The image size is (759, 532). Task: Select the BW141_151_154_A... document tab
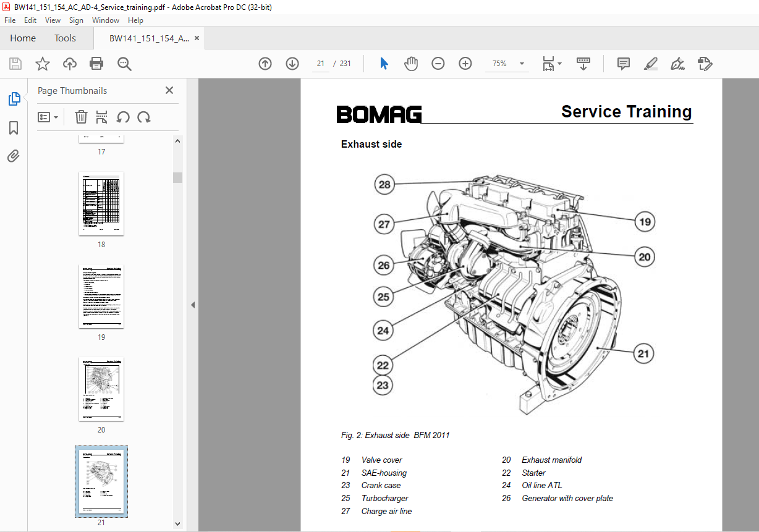tap(149, 38)
